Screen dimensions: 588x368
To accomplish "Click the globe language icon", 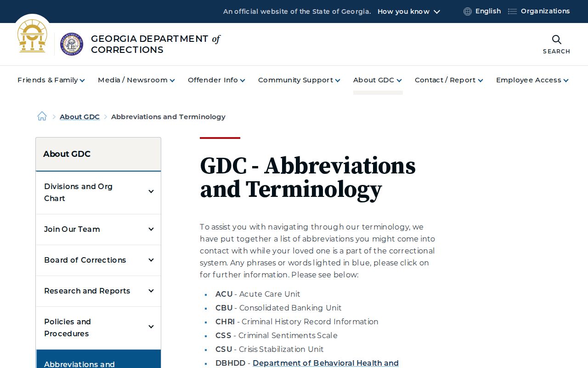I will pyautogui.click(x=468, y=11).
